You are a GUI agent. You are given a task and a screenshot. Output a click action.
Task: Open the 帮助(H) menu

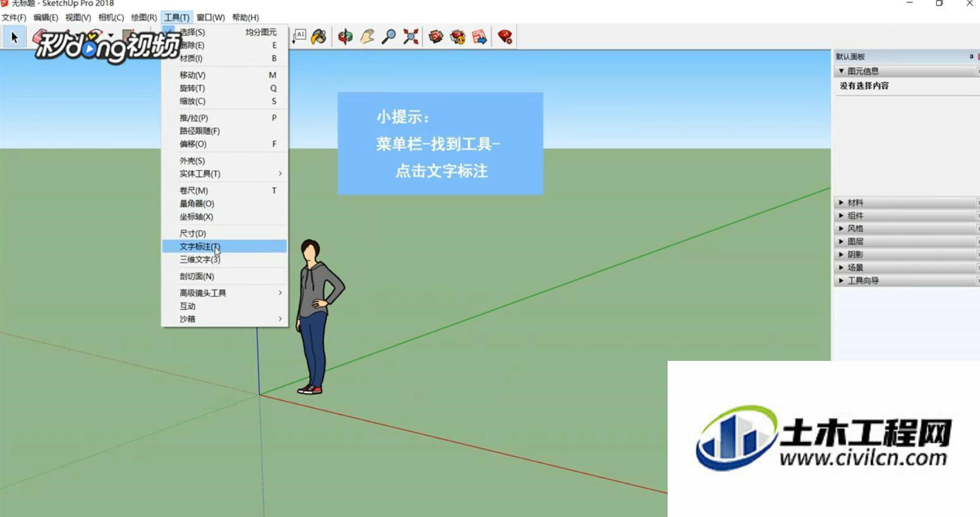point(245,18)
